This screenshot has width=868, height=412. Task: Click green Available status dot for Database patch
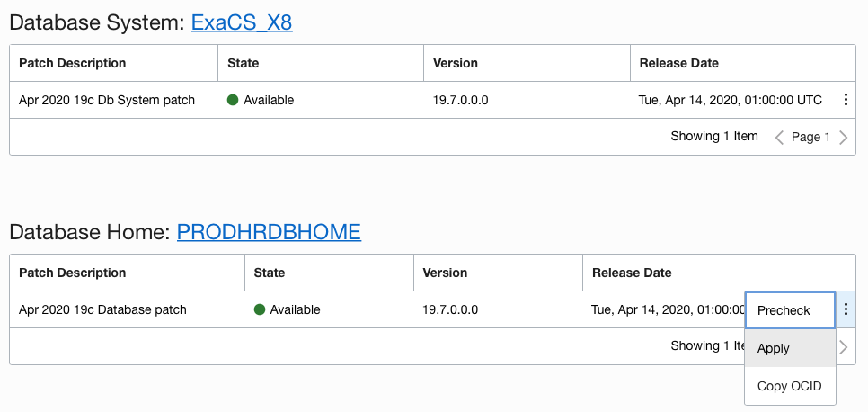[x=260, y=309]
